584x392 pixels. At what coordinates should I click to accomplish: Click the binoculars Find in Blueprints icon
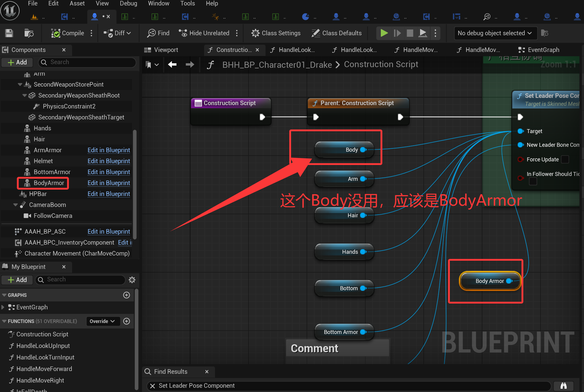click(564, 386)
